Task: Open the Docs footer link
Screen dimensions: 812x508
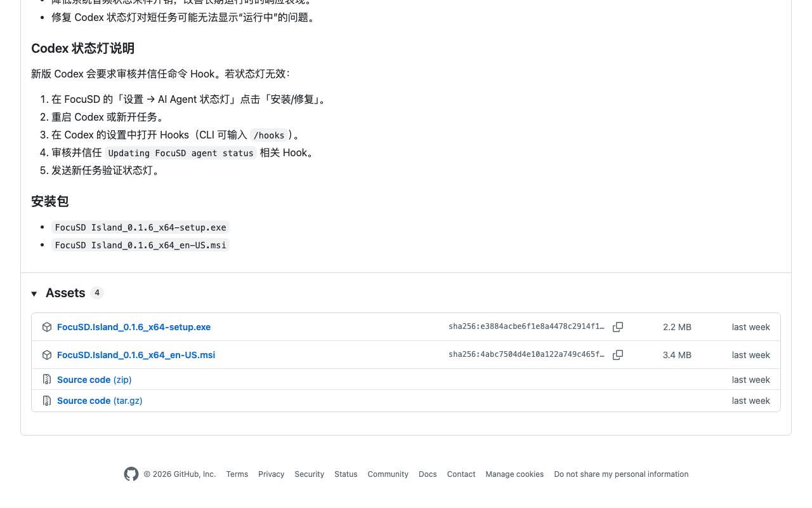Action: [428, 474]
